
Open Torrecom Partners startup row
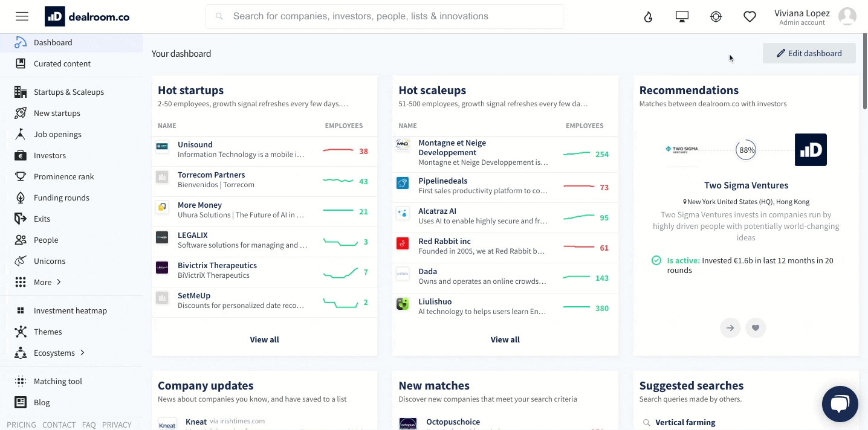pyautogui.click(x=265, y=181)
